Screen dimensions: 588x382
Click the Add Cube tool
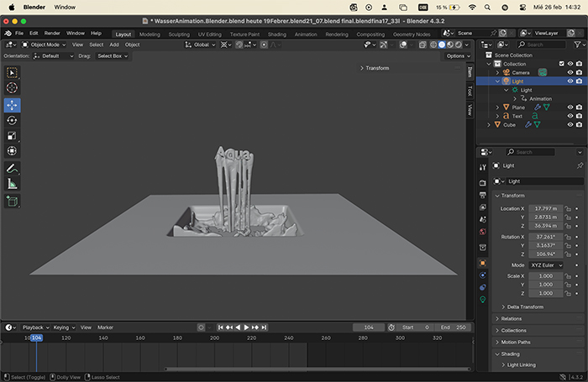tap(13, 201)
